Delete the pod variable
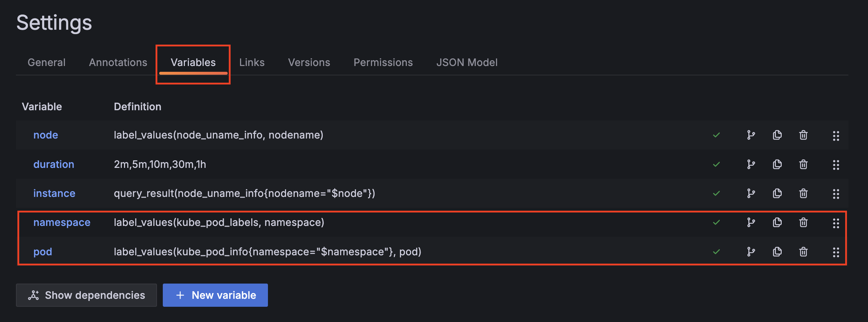 click(x=803, y=252)
